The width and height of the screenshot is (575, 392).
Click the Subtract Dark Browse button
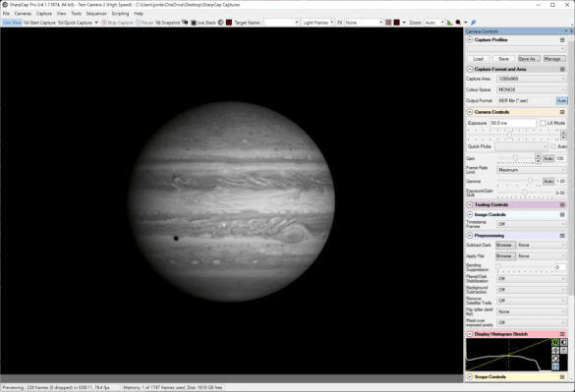[x=505, y=245]
